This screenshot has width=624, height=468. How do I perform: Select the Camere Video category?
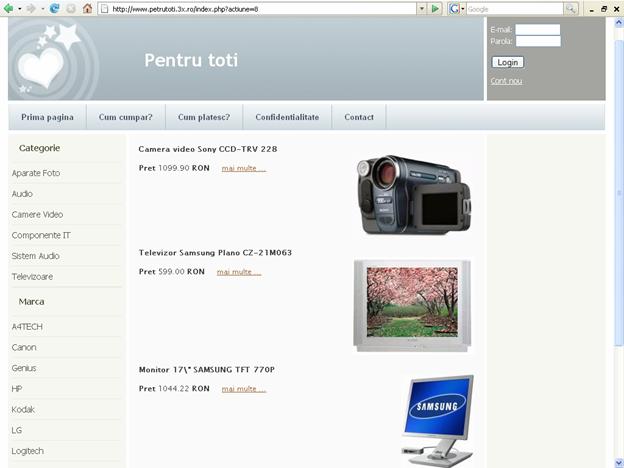(x=37, y=214)
